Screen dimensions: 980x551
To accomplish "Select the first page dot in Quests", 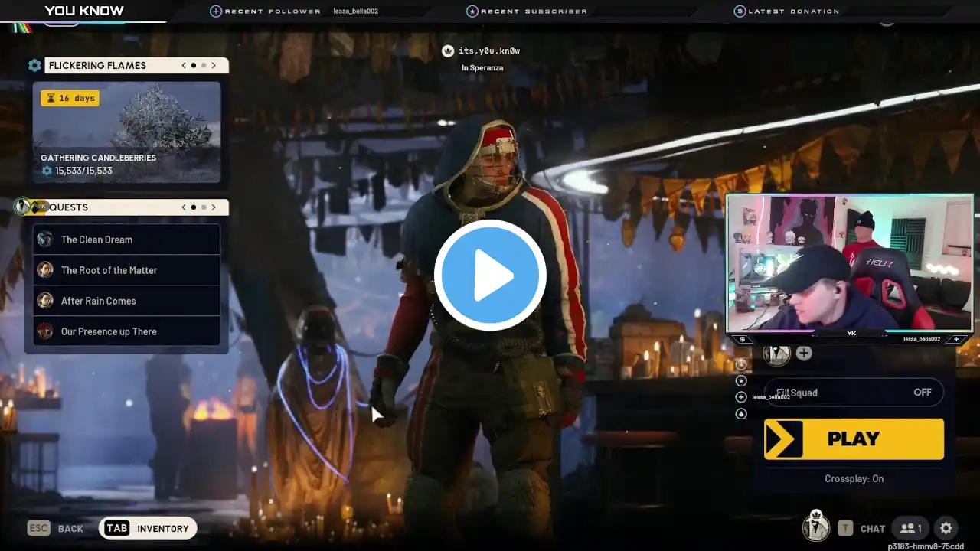I will (194, 207).
